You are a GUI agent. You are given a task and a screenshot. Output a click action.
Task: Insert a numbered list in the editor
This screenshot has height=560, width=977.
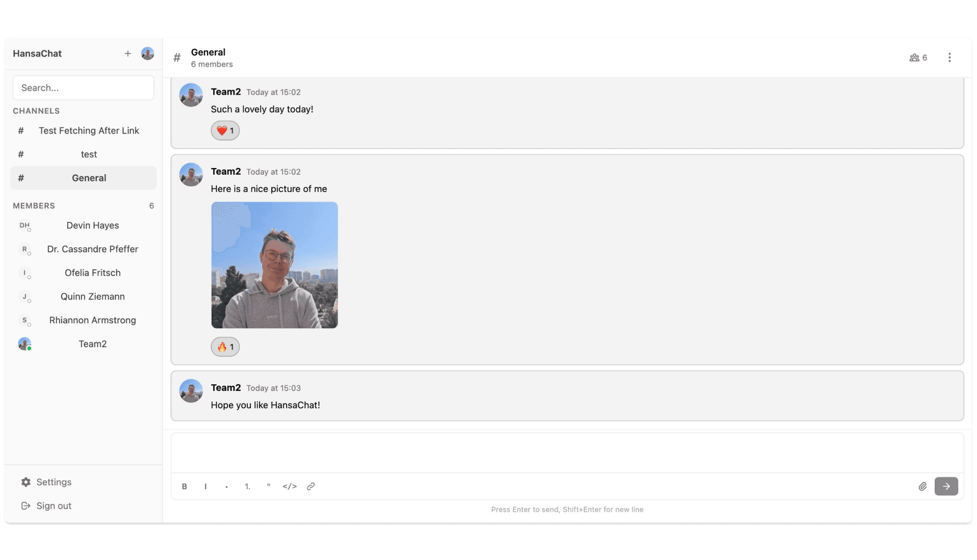tap(247, 487)
